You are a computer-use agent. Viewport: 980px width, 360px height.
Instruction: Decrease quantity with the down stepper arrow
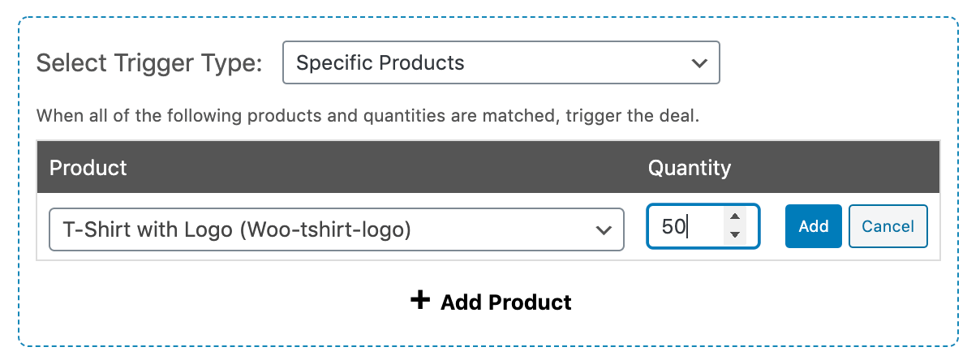pyautogui.click(x=734, y=235)
